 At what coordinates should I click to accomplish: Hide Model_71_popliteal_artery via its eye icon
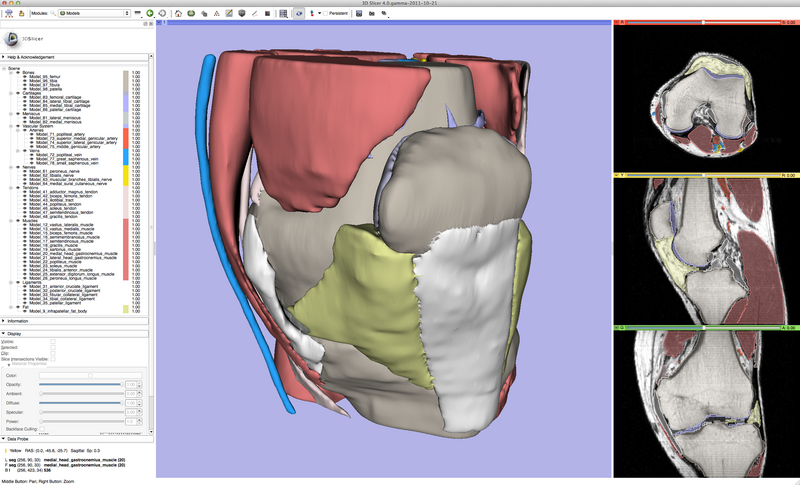point(31,134)
